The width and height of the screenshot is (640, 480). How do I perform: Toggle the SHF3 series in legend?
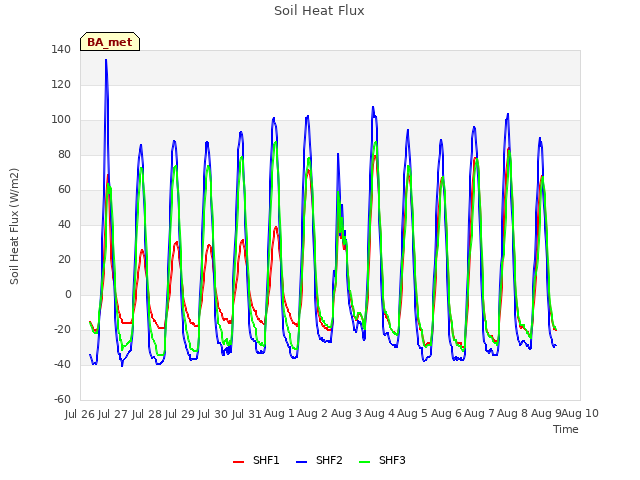[x=382, y=460]
